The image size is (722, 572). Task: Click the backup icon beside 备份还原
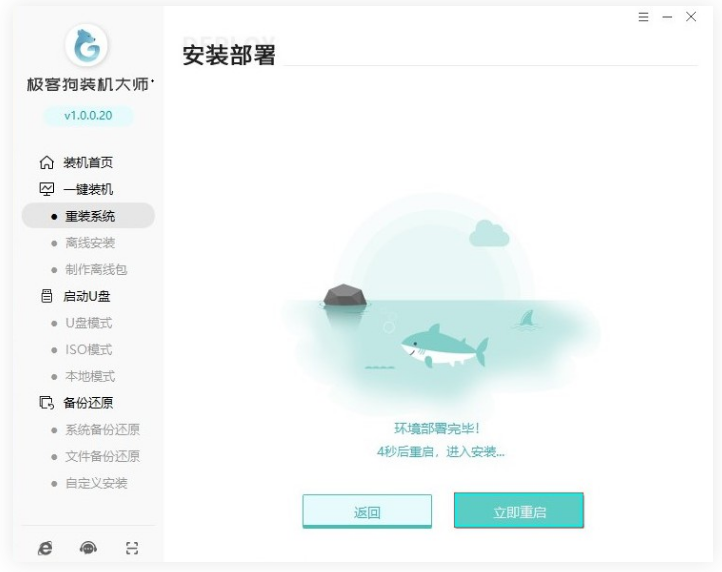[47, 403]
